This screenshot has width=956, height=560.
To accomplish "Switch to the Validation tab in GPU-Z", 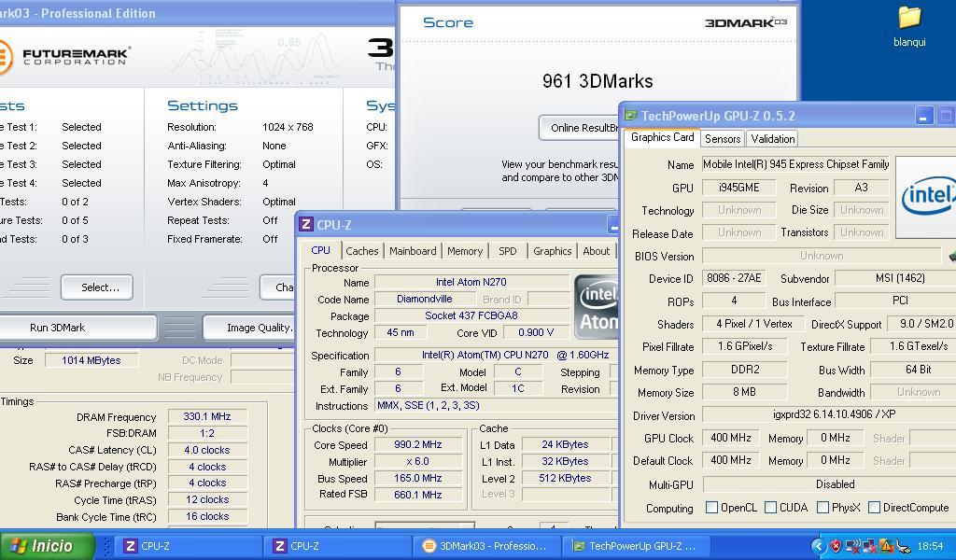I will click(773, 139).
